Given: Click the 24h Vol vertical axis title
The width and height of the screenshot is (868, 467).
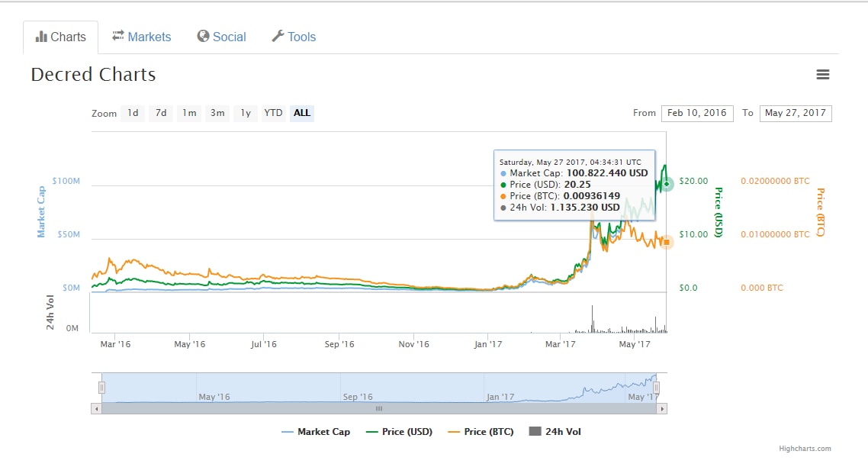Looking at the screenshot, I should (x=50, y=312).
